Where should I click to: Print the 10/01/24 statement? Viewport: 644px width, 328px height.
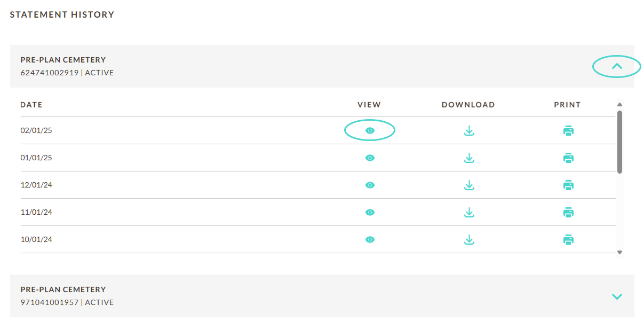(568, 239)
